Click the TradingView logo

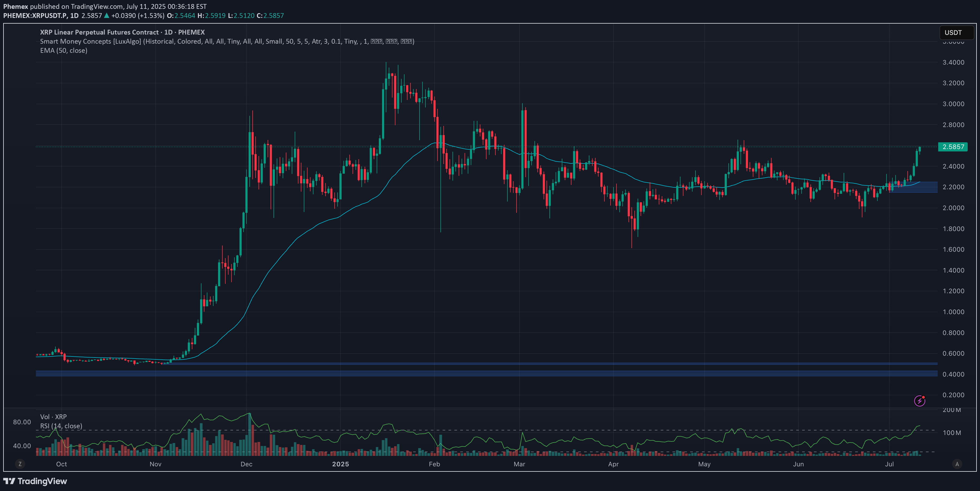[35, 481]
